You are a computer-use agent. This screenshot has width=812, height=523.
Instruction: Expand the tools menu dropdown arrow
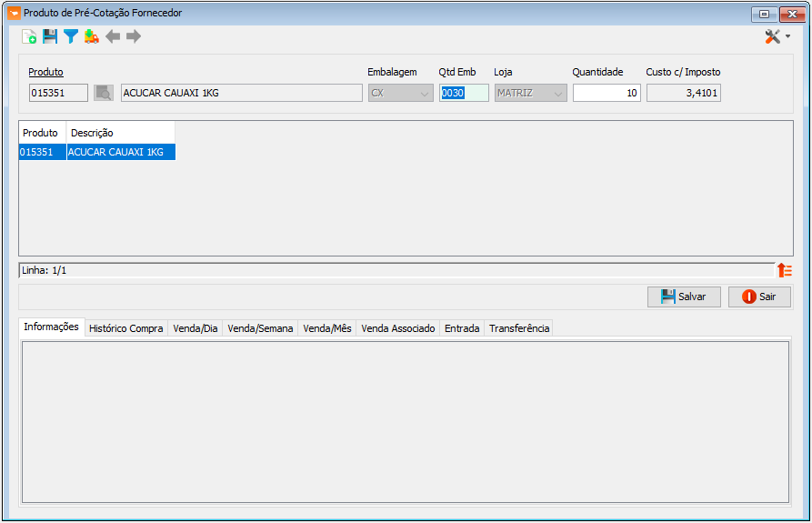click(787, 36)
